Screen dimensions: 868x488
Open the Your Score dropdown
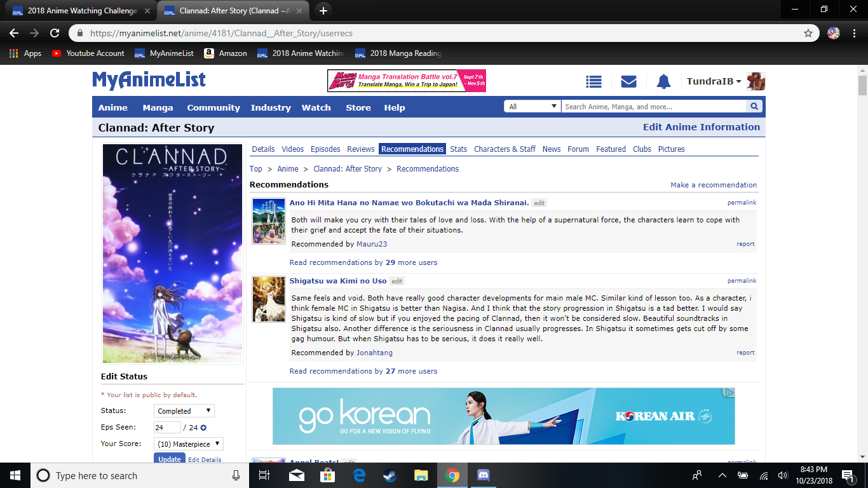(189, 444)
